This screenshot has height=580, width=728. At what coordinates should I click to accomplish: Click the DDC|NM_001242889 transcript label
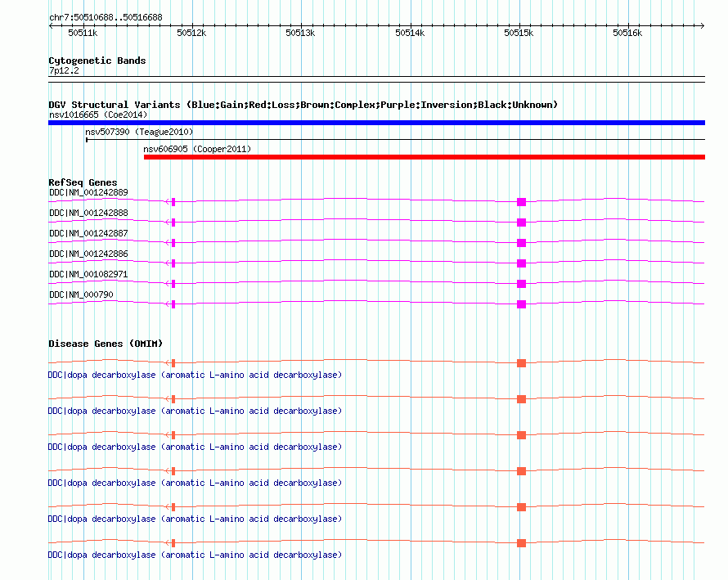click(x=88, y=193)
